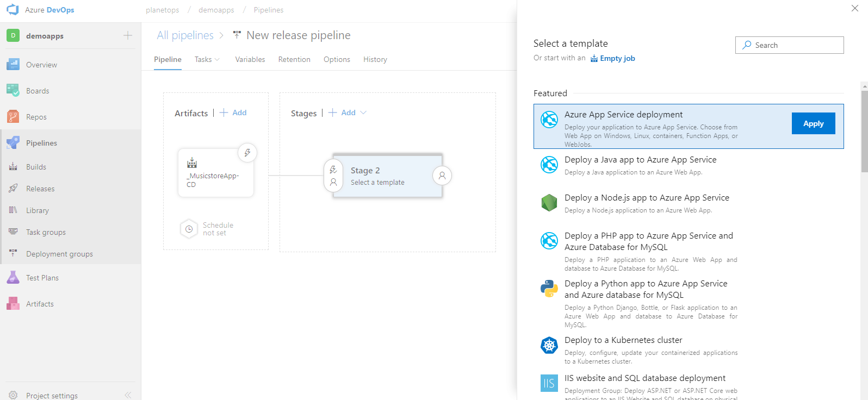Screen dimensions: 868x400
Task: Switch to the Retention tab
Action: [294, 60]
